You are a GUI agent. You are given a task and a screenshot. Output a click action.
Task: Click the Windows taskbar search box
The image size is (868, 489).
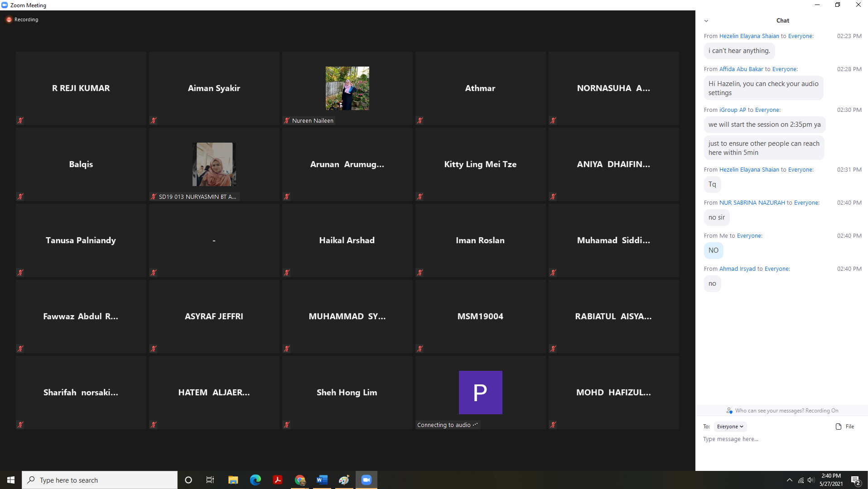tap(100, 480)
